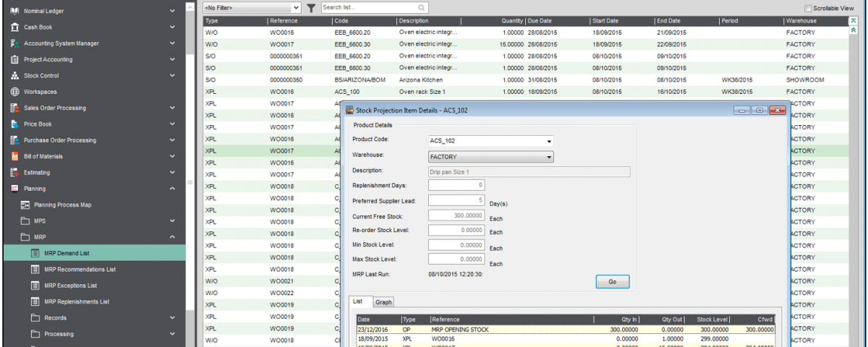
Task: Expand the Nominal Ledger chevron
Action: coord(172,11)
